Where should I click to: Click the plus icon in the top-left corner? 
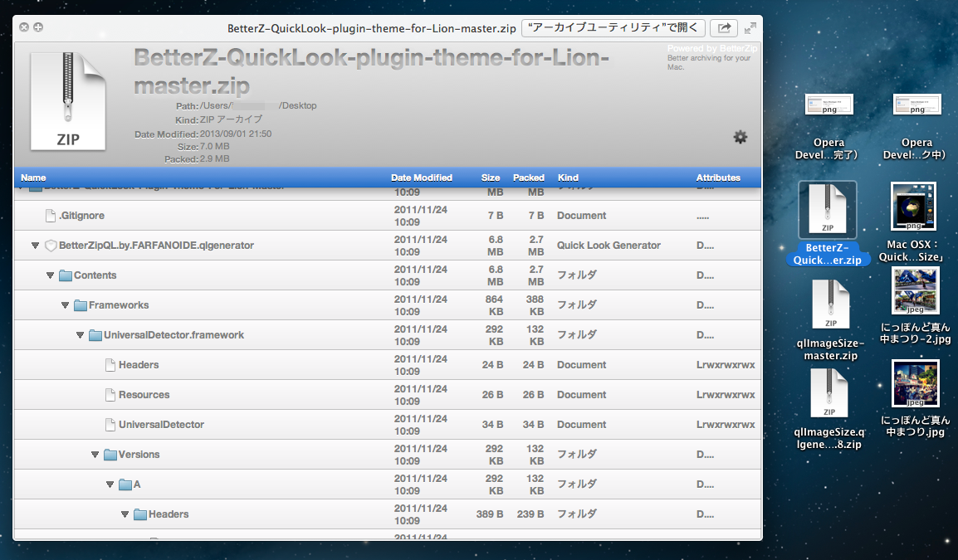37,27
